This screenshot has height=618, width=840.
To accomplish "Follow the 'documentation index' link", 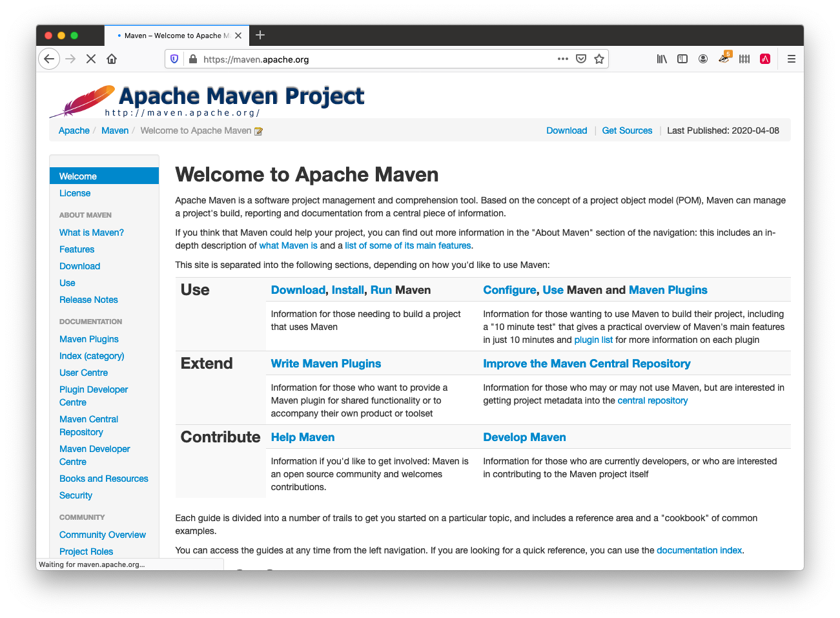I will click(699, 550).
